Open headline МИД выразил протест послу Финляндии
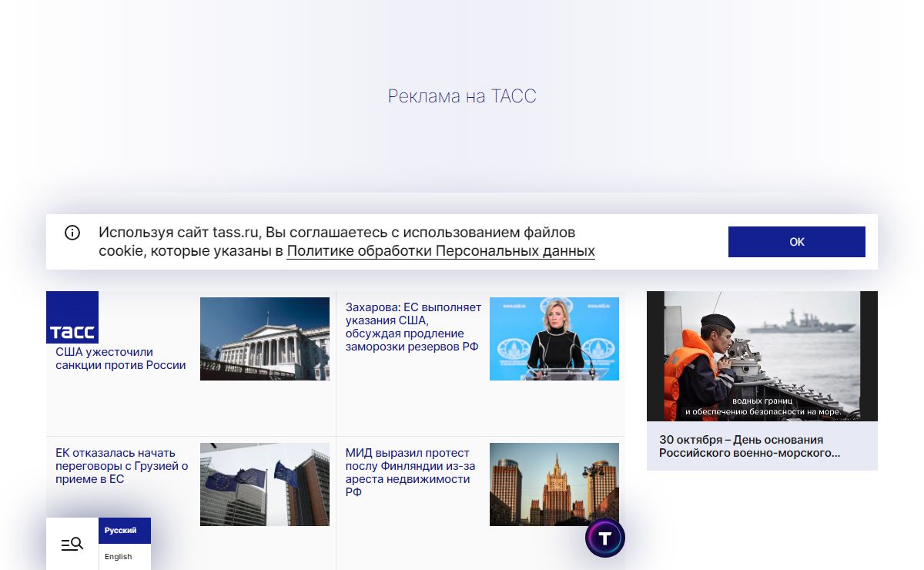 [x=410, y=472]
